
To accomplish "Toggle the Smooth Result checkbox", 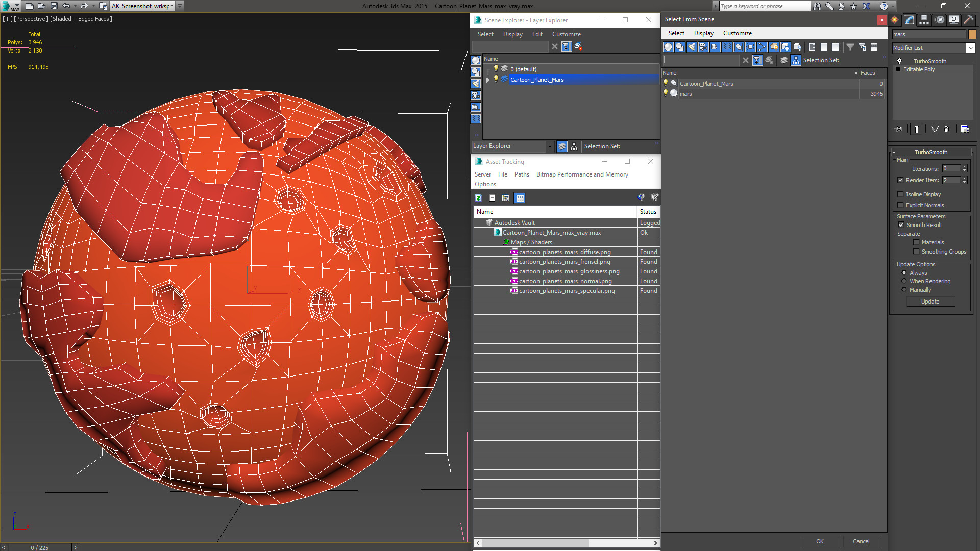I will 901,225.
